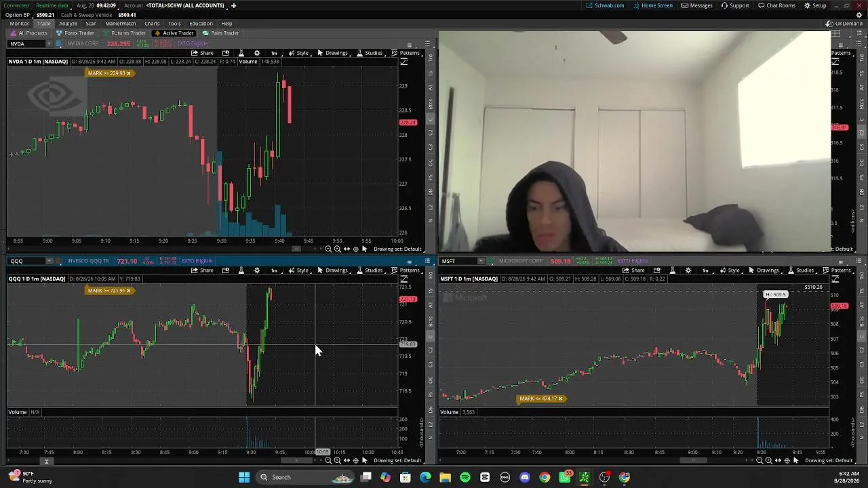Zoom out on the QQQ chart
Image resolution: width=868 pixels, height=488 pixels.
329,460
